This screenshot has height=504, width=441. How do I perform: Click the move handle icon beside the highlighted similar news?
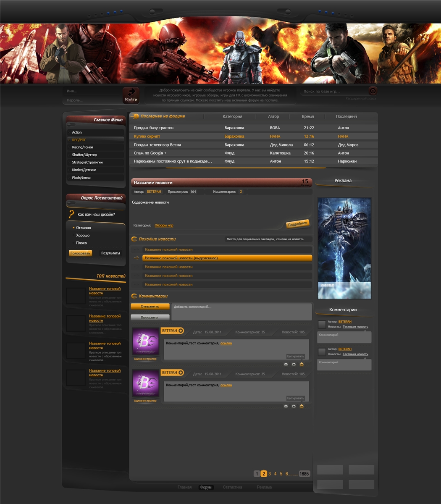point(136,258)
